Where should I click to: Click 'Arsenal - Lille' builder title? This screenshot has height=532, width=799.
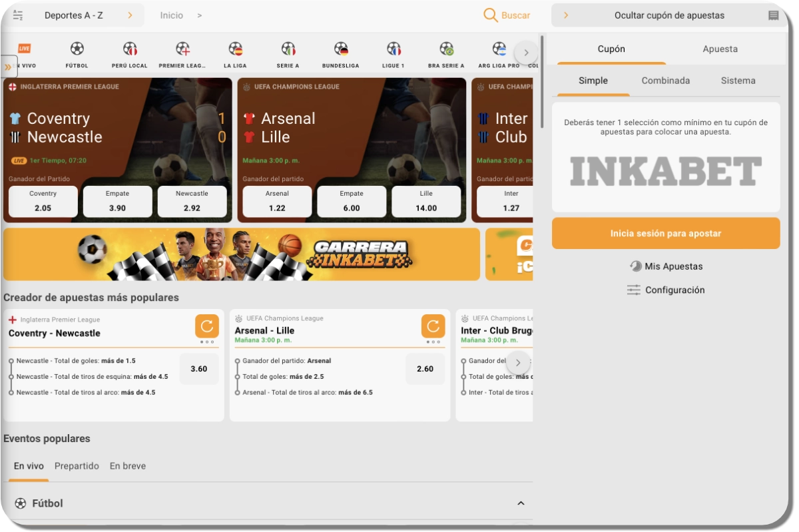(x=264, y=330)
